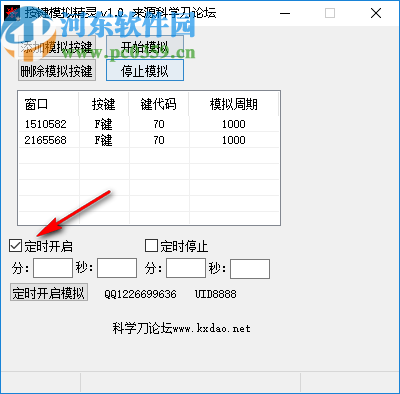Click key code 70 in 1510582 row
400x394 pixels.
159,124
